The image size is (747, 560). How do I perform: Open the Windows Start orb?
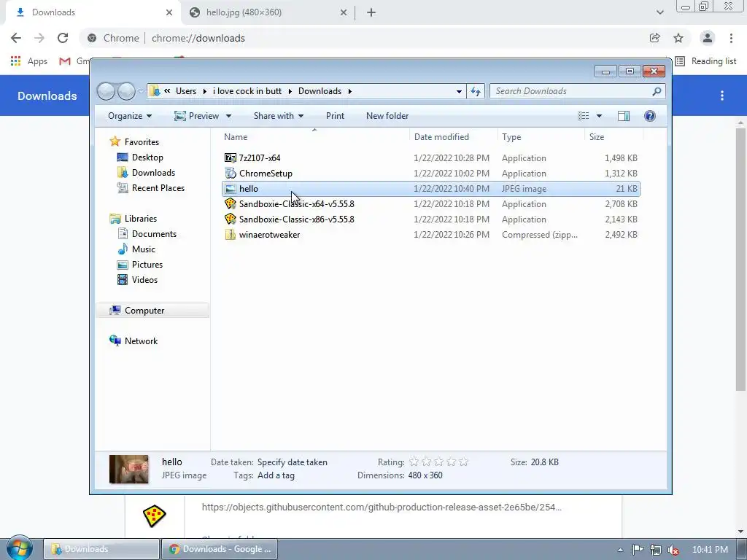pyautogui.click(x=20, y=548)
